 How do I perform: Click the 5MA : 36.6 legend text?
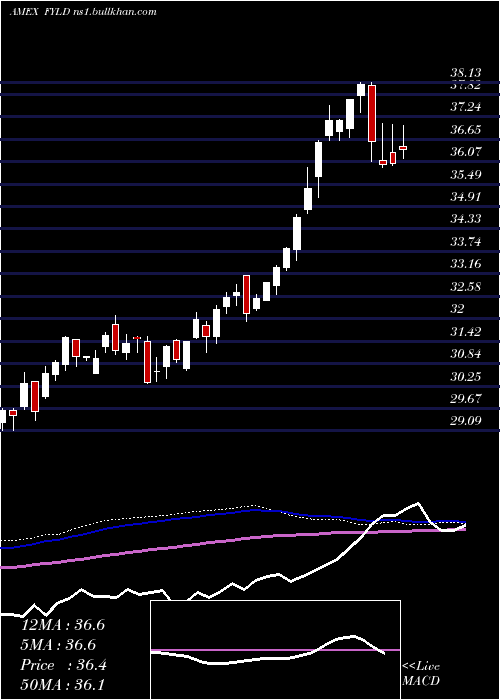[x=58, y=645]
